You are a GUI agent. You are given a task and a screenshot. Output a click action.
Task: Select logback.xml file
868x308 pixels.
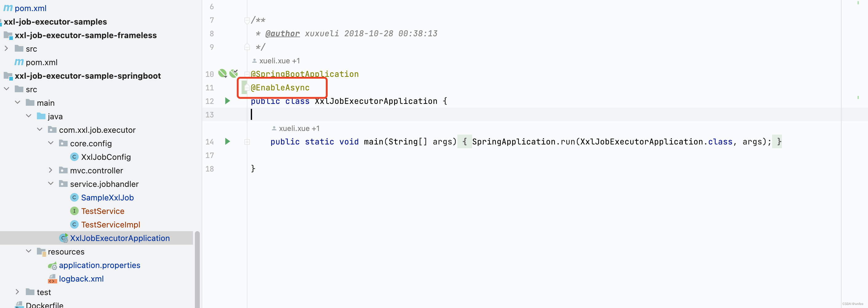tap(81, 279)
